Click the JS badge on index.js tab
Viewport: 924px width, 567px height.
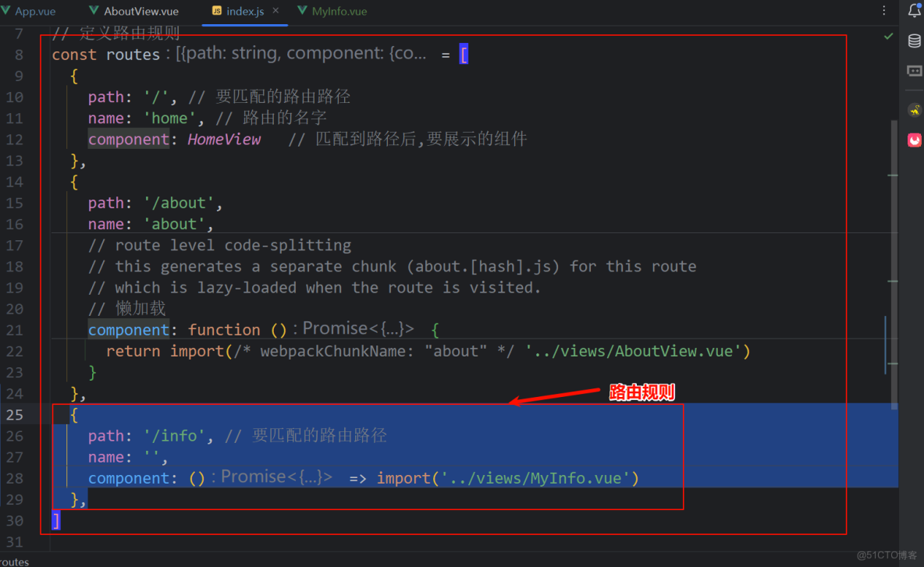(216, 11)
